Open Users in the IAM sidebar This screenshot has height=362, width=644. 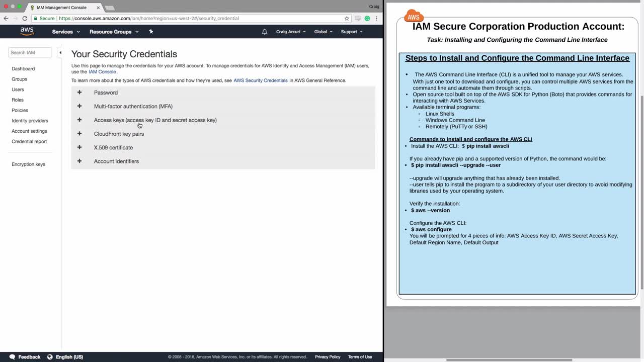coord(18,89)
